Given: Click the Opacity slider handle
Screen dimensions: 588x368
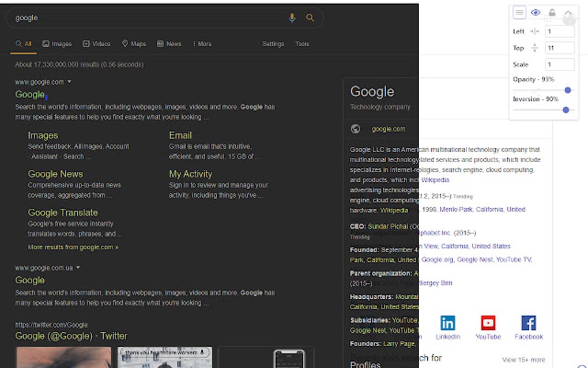Looking at the screenshot, I should tap(568, 90).
